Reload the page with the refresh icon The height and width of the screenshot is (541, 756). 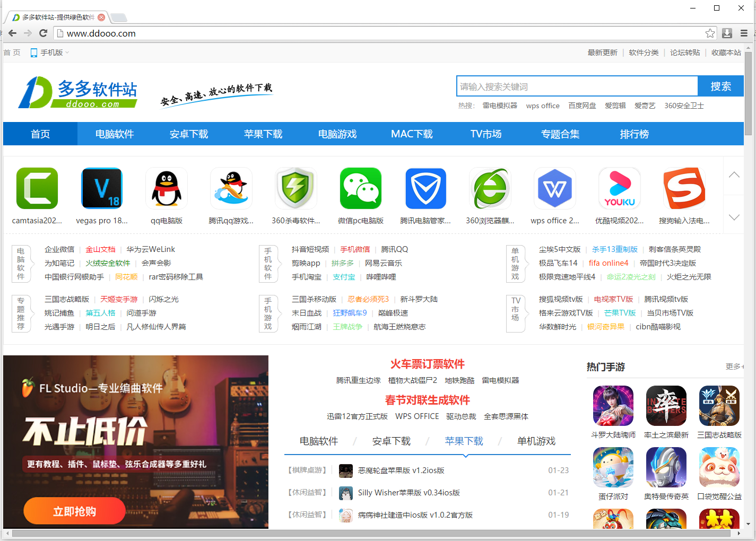[44, 33]
